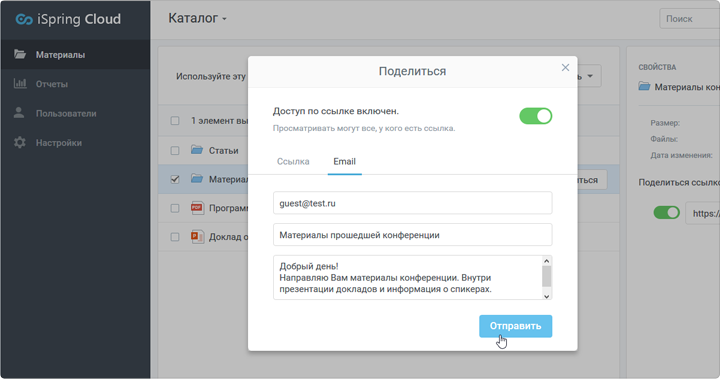The image size is (720, 379).
Task: Click the guest@test.ru recipient field
Action: [x=412, y=203]
